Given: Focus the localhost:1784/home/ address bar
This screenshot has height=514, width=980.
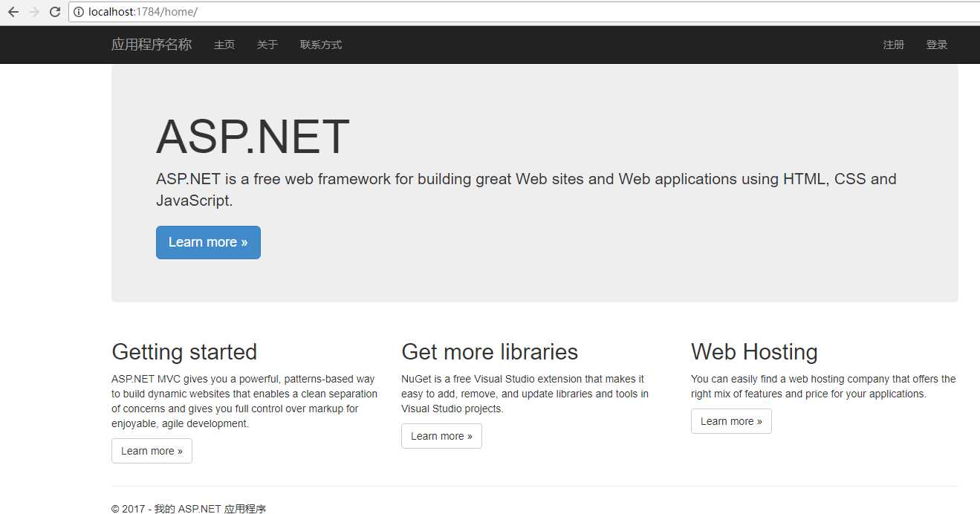Looking at the screenshot, I should [x=524, y=12].
